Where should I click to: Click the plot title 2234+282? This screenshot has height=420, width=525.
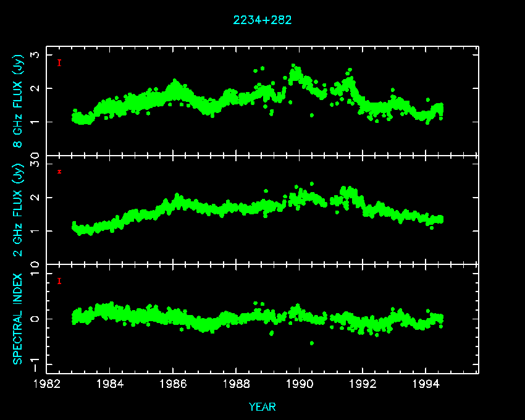click(262, 20)
